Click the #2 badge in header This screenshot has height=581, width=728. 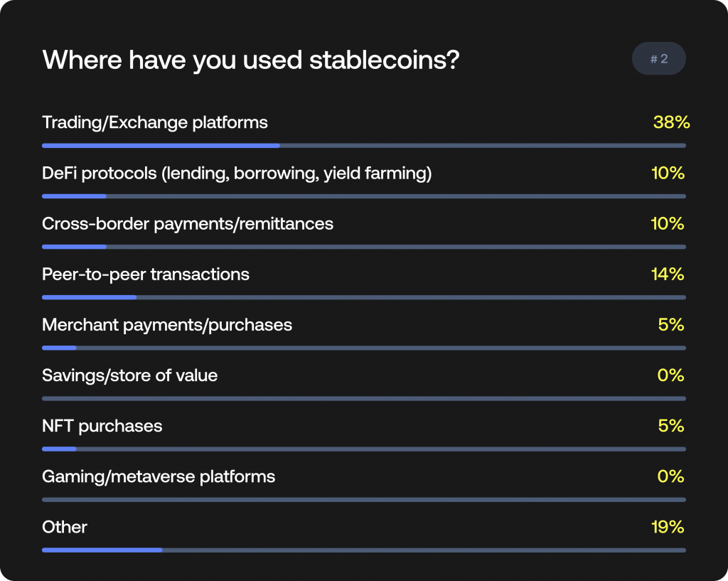(658, 59)
